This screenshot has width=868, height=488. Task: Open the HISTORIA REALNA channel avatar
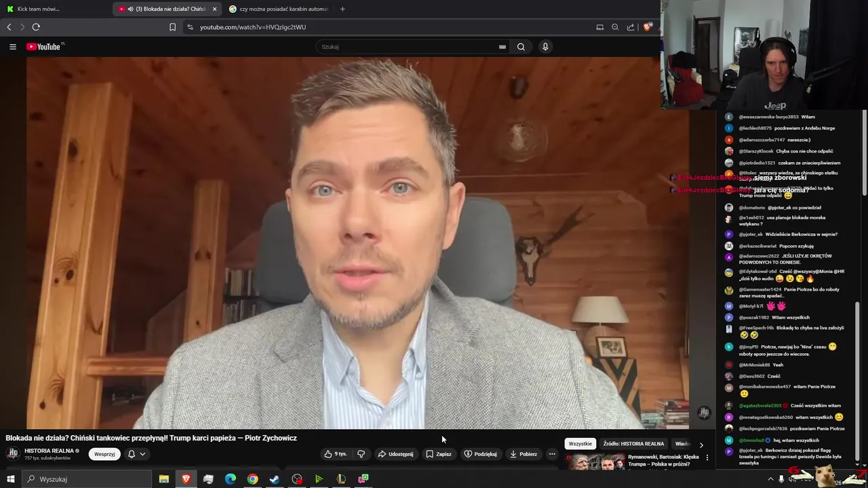pyautogui.click(x=12, y=454)
